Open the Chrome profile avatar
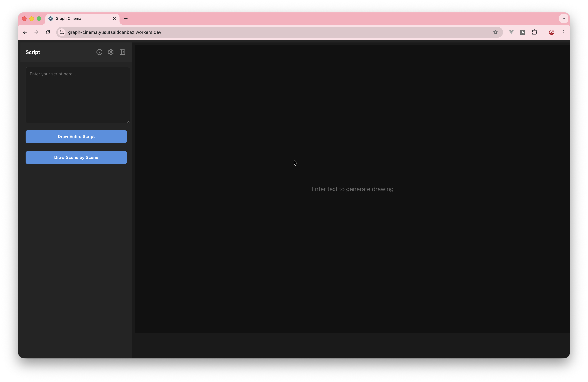Screen dimensions: 588x382 click(x=551, y=32)
